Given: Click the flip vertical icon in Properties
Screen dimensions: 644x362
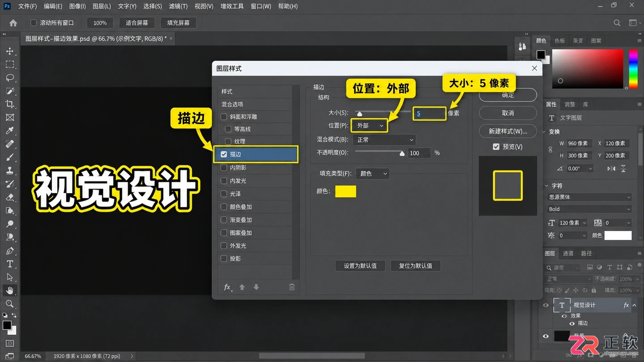Looking at the screenshot, I should pyautogui.click(x=623, y=168).
